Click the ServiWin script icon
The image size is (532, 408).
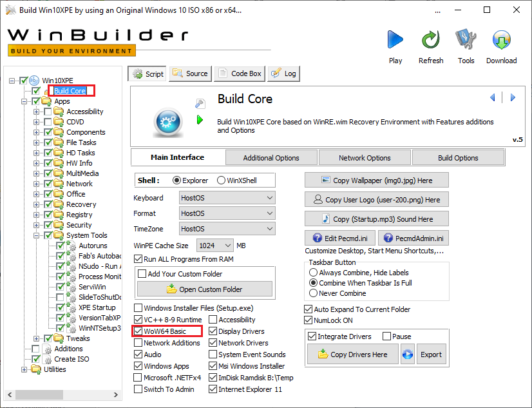71,287
